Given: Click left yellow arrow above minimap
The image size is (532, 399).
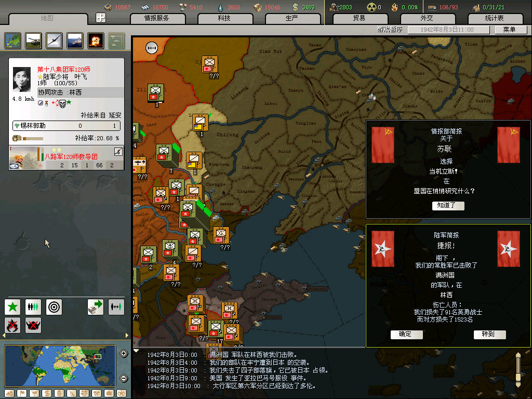Looking at the screenshot, I should click(x=4, y=336).
